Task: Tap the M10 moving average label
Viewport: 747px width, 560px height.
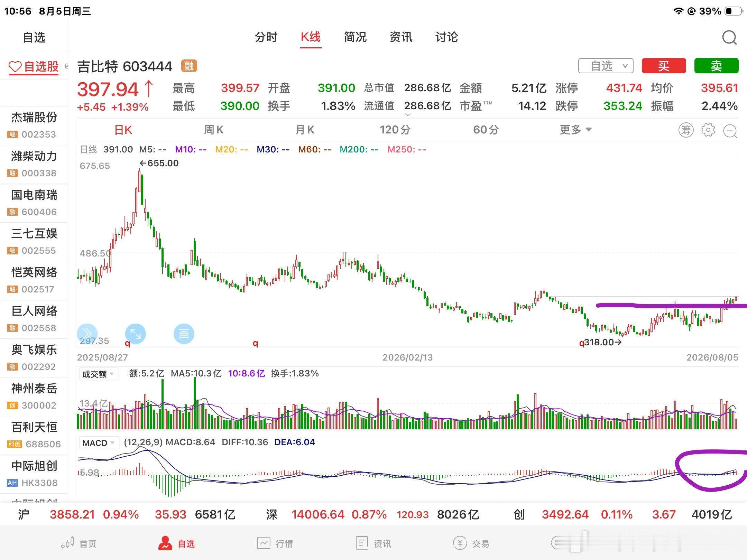Action: [x=191, y=149]
